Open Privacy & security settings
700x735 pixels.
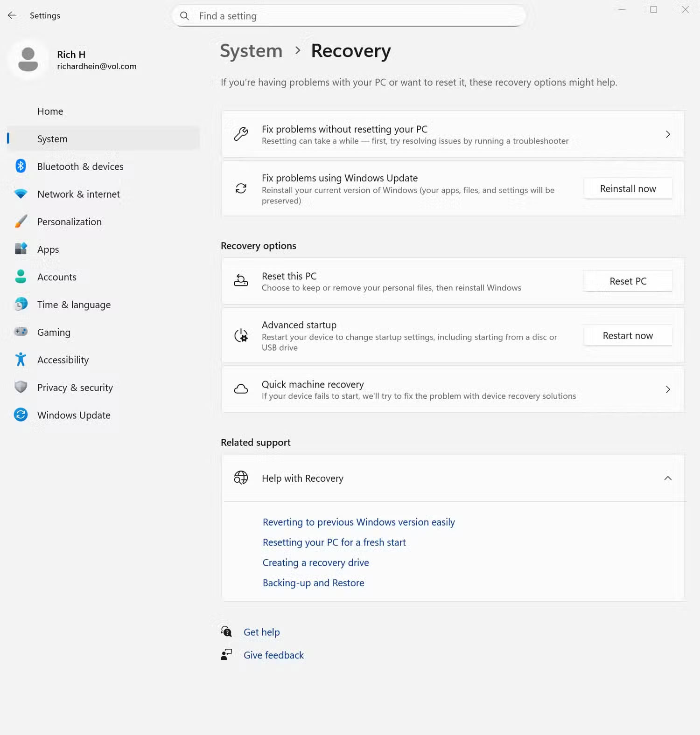[x=104, y=388]
